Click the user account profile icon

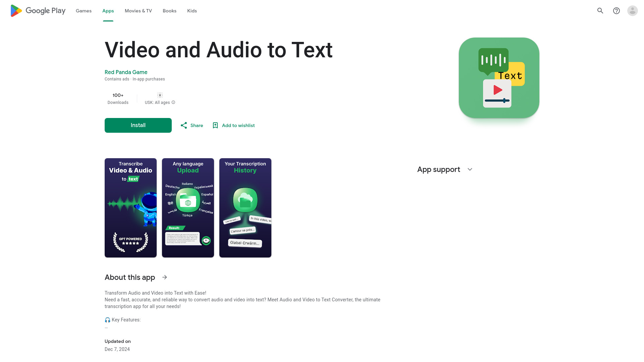coord(632,10)
